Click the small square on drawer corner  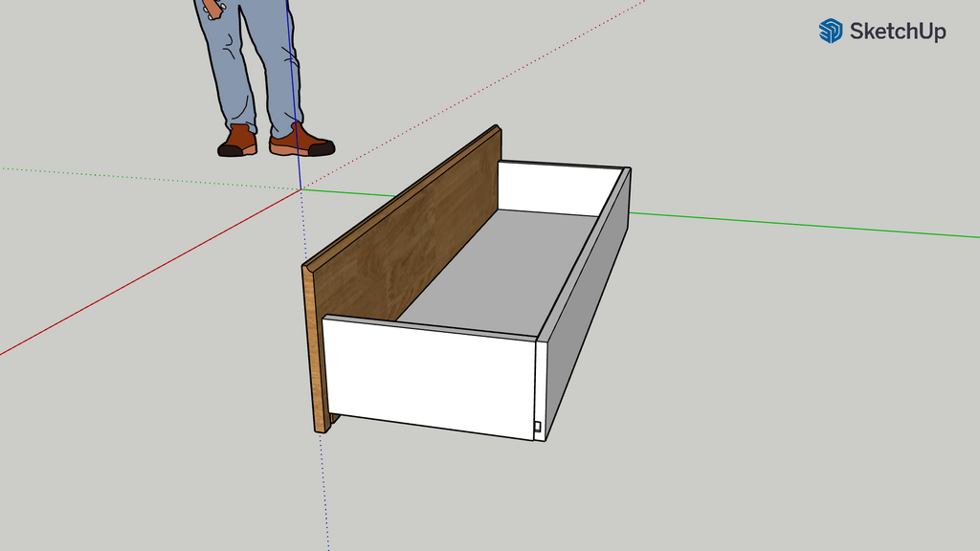click(538, 426)
